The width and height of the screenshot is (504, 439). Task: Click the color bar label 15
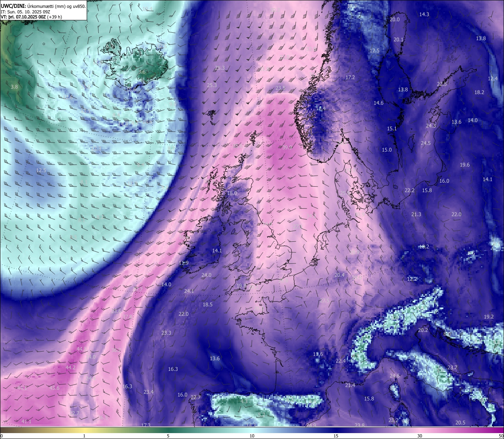[336, 436]
